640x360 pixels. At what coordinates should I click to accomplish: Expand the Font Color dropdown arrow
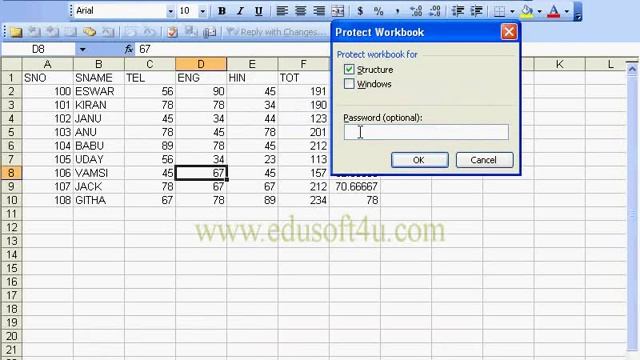[x=567, y=11]
